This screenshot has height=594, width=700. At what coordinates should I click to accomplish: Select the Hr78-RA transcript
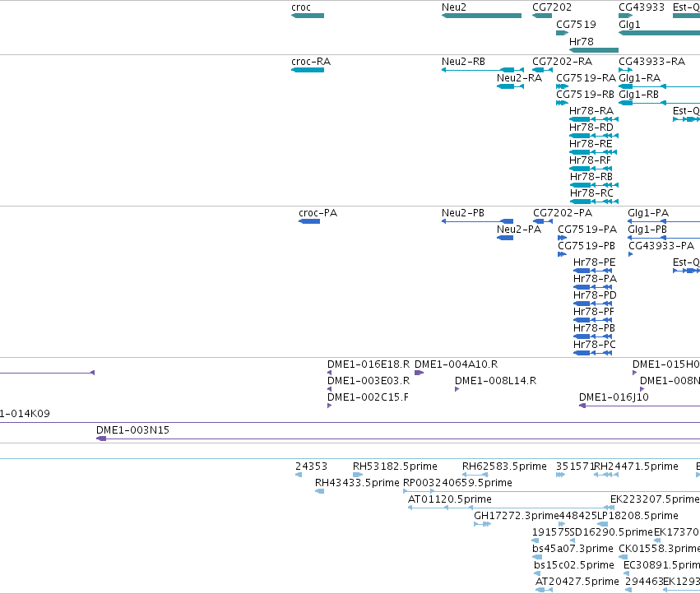pyautogui.click(x=594, y=119)
